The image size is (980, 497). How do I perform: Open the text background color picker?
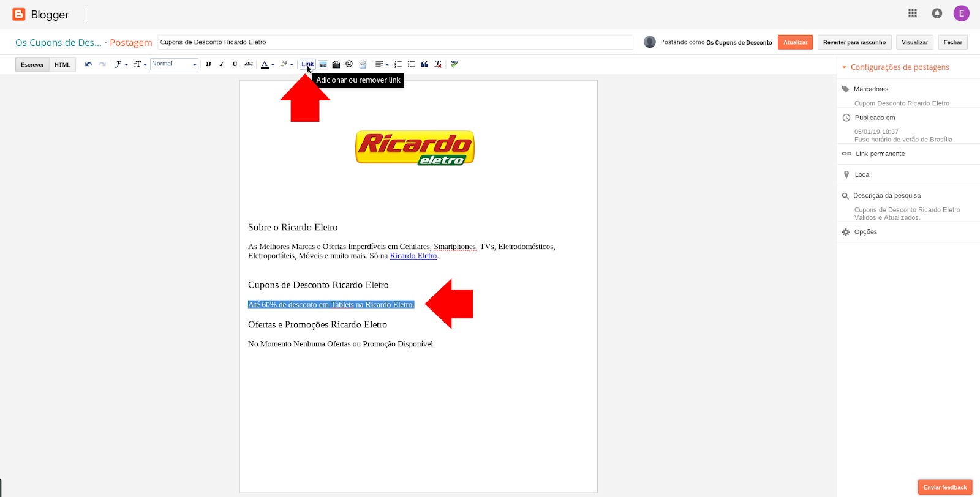click(287, 64)
